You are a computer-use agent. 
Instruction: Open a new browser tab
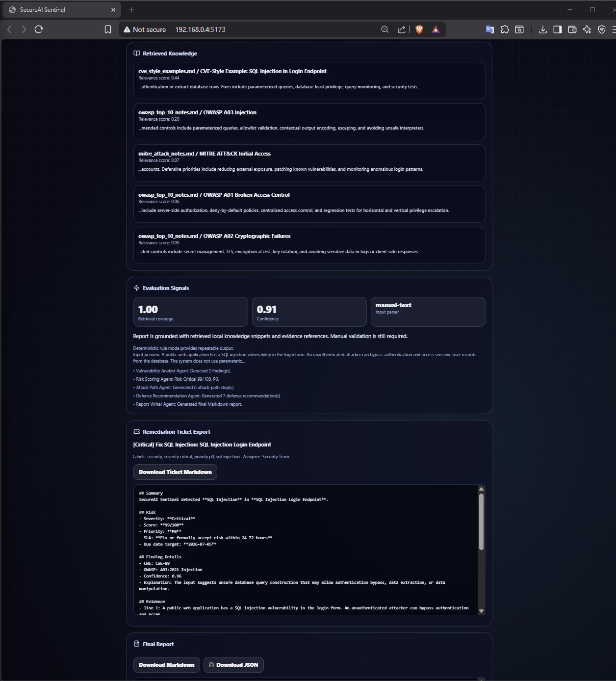(131, 10)
